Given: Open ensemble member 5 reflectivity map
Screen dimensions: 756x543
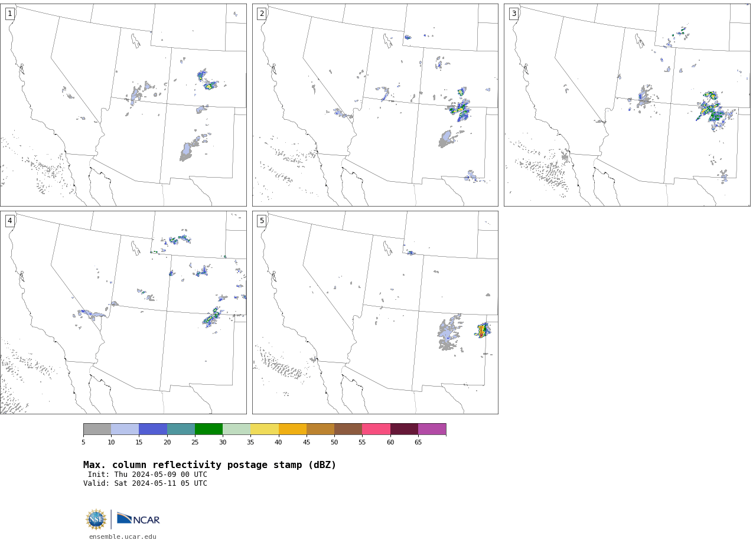Looking at the screenshot, I should (x=375, y=313).
